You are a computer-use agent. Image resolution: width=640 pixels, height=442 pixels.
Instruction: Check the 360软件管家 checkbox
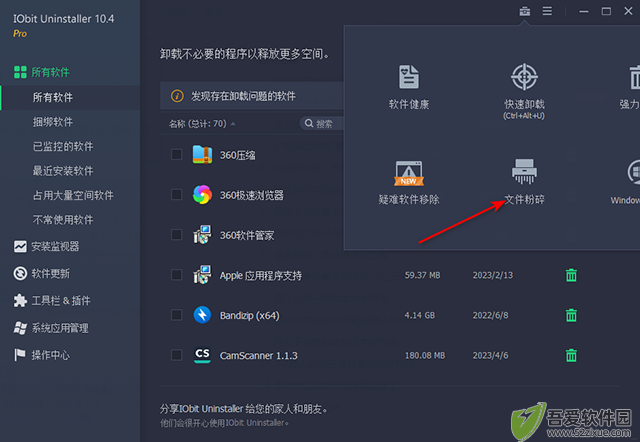coord(176,234)
